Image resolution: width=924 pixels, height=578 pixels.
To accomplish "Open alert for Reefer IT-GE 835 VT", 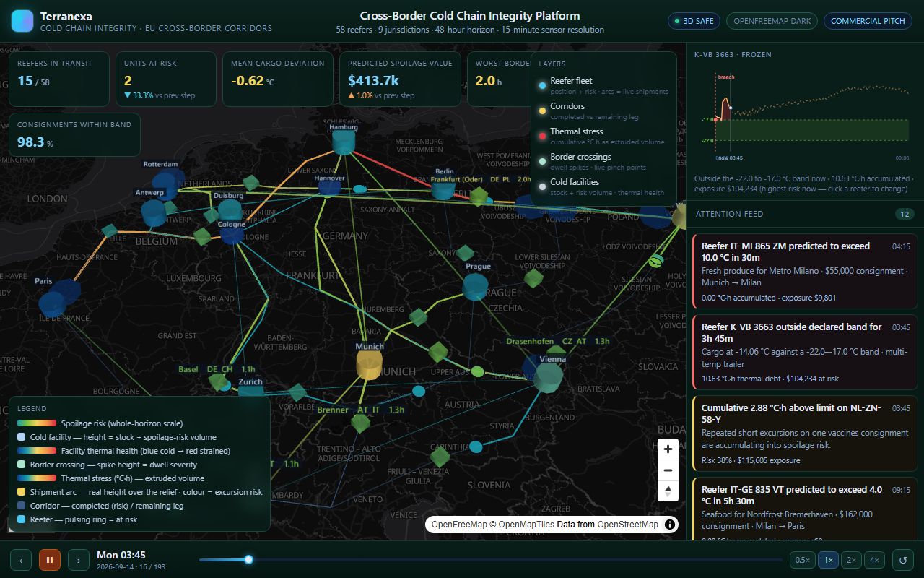I will coord(805,509).
